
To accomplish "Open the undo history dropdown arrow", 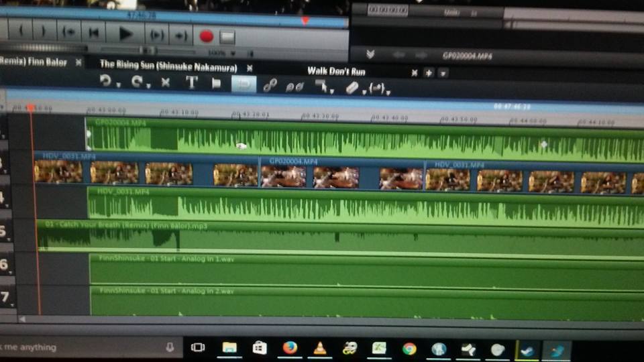I will pos(118,85).
